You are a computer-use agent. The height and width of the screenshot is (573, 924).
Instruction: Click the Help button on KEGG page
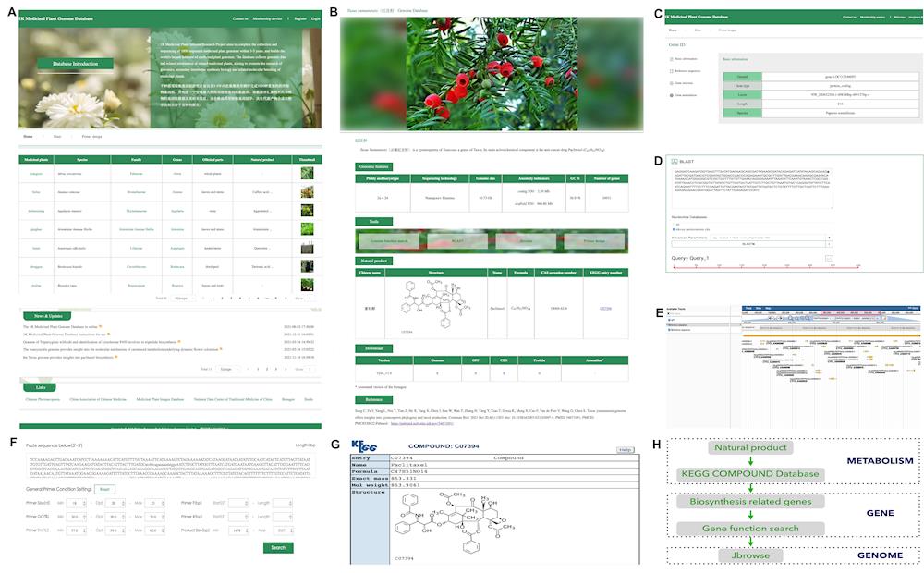626,449
